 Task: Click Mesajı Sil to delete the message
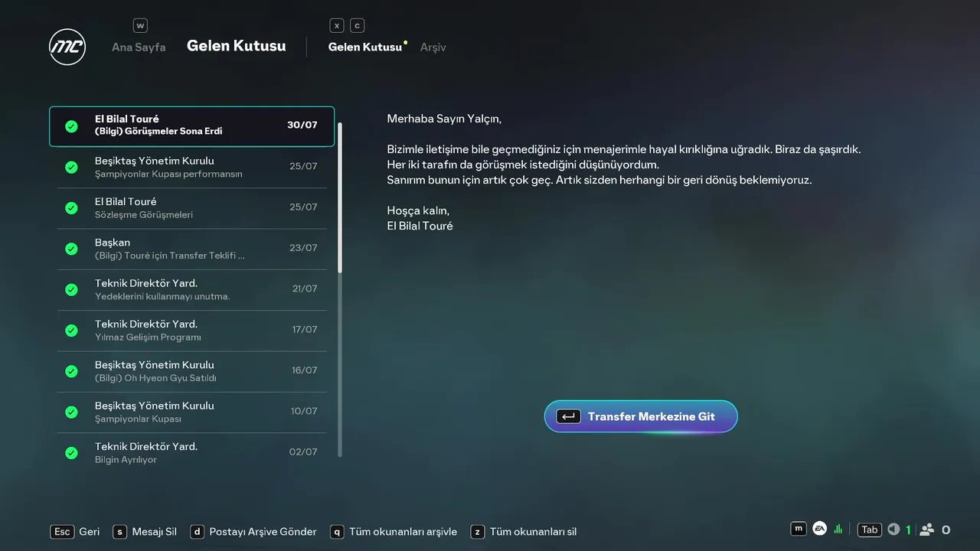[145, 531]
